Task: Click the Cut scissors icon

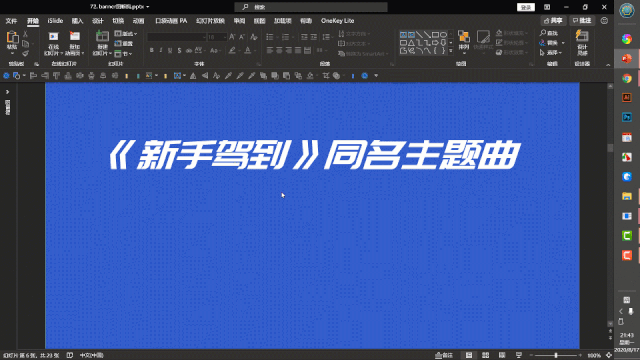Action: [25, 34]
